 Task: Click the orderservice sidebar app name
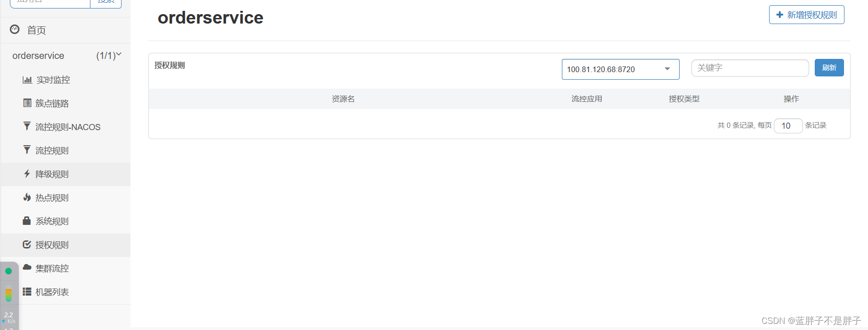pos(38,56)
